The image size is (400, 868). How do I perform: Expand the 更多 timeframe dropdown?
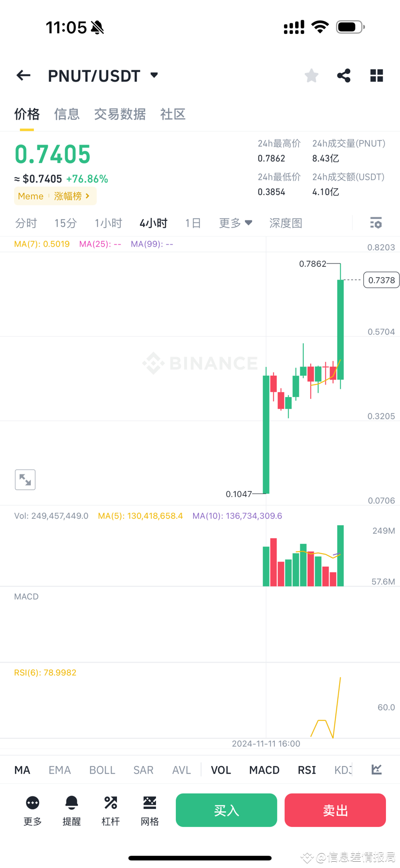click(235, 223)
